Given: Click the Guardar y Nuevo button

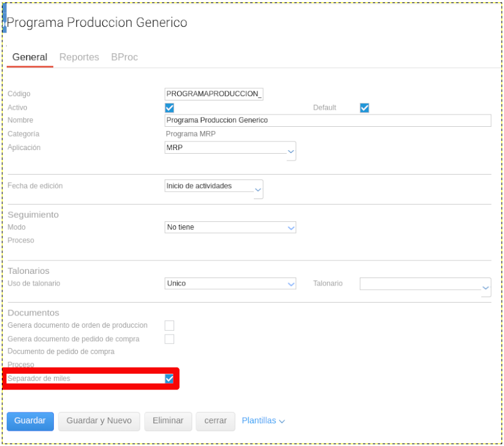Looking at the screenshot, I should (x=99, y=421).
